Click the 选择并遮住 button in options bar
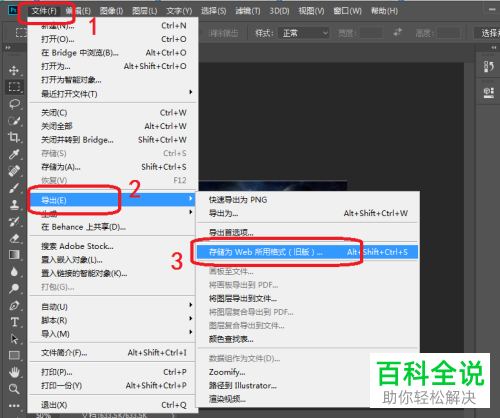 point(487,33)
